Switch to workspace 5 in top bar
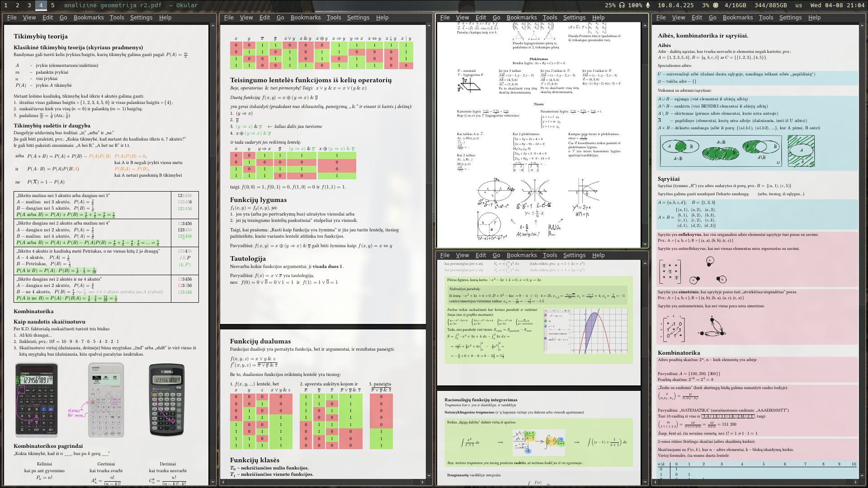 (53, 5)
